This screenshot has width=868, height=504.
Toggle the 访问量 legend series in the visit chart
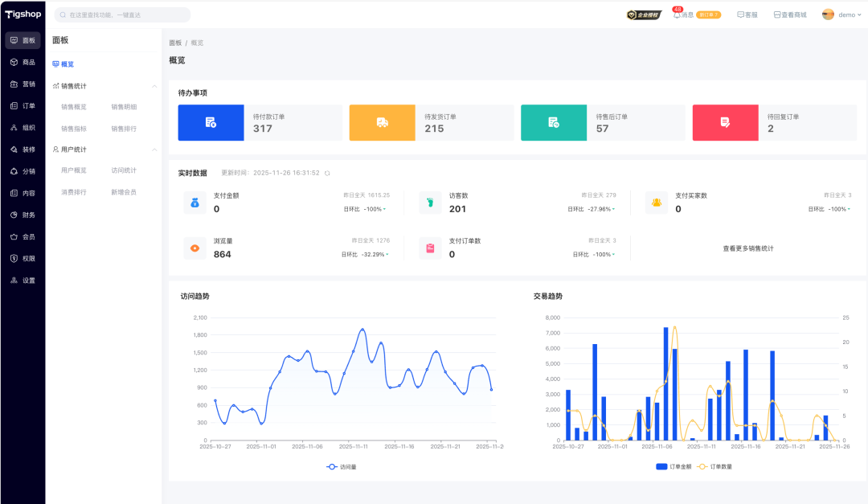pos(342,466)
